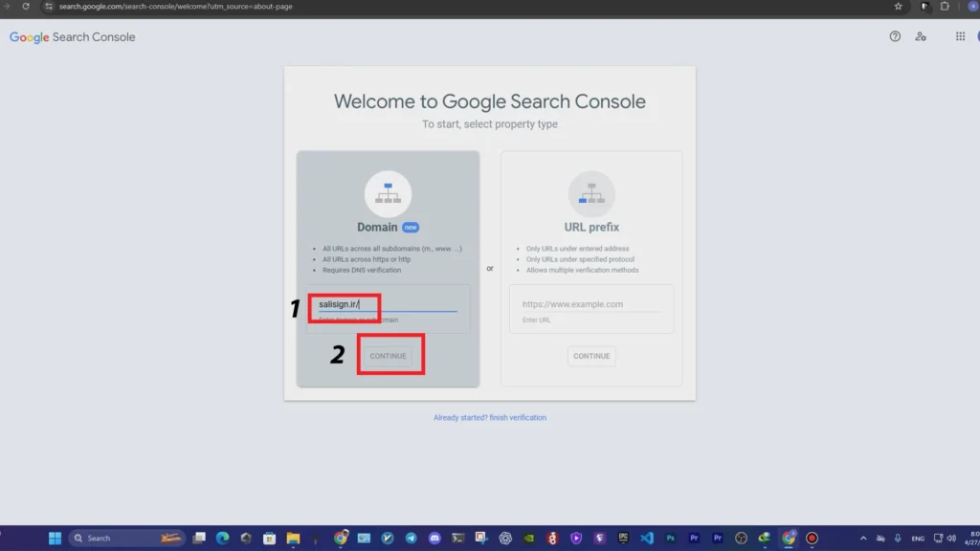Bookmark this page with the star icon

point(898,7)
